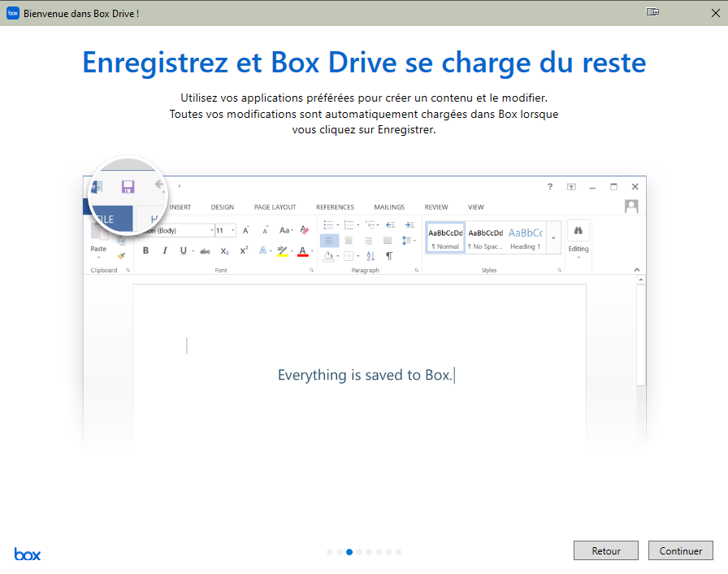Open the font name (Body) dropdown
This screenshot has height=574, width=728.
point(212,230)
